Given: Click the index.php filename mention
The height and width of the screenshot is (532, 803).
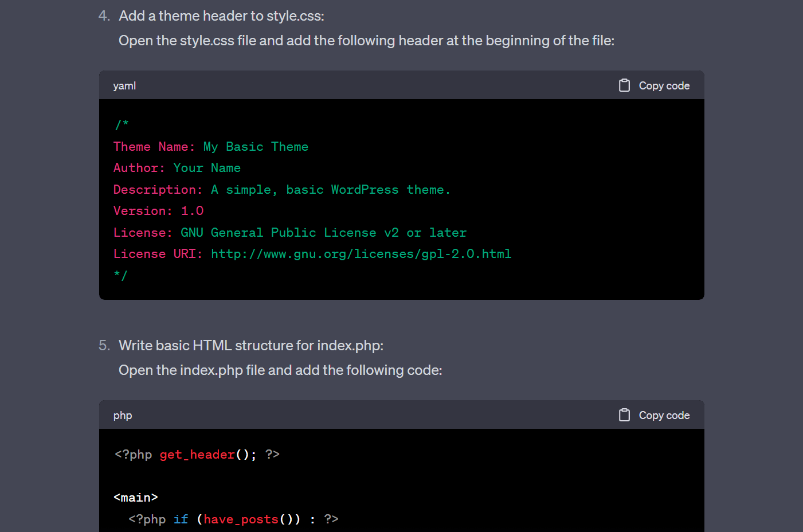Looking at the screenshot, I should click(x=210, y=370).
